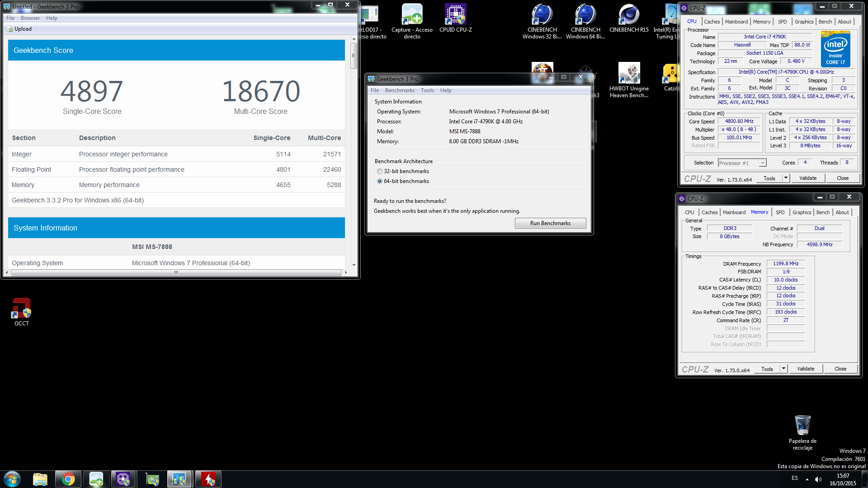Image resolution: width=868 pixels, height=488 pixels.
Task: Open the OCCT desktop shortcut
Action: pos(21,311)
